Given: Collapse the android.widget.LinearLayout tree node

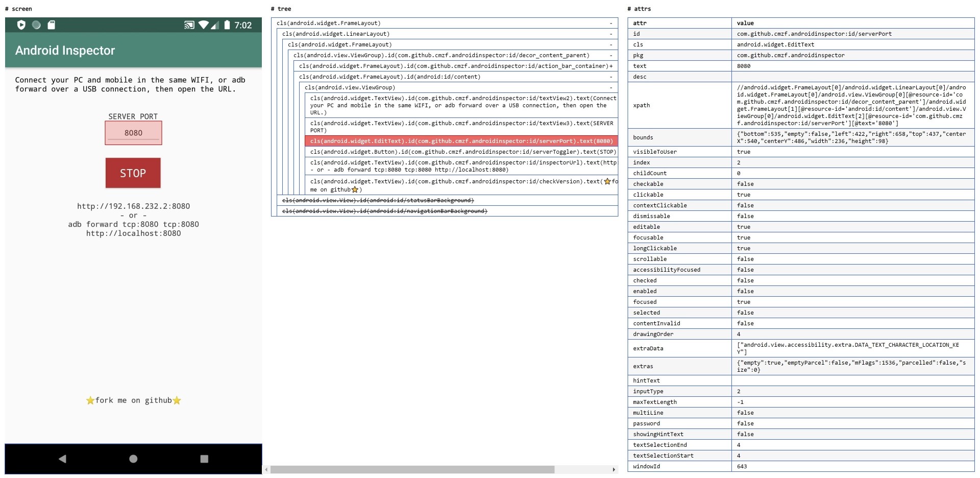Looking at the screenshot, I should click(x=611, y=34).
